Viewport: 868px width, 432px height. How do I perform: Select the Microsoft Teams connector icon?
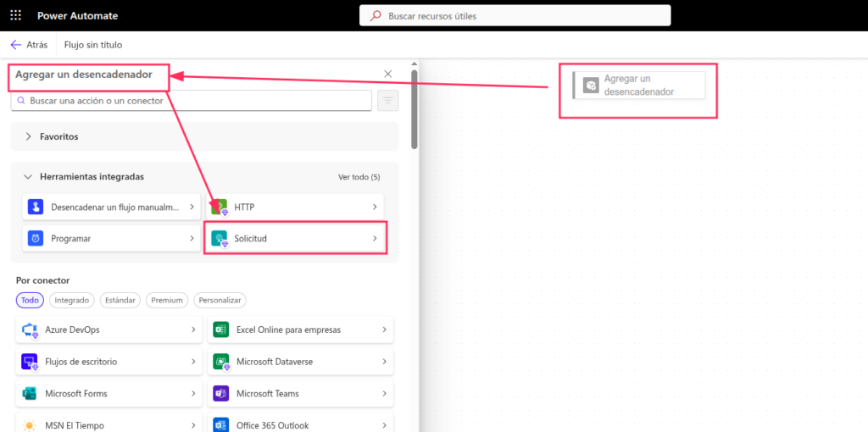pyautogui.click(x=222, y=394)
